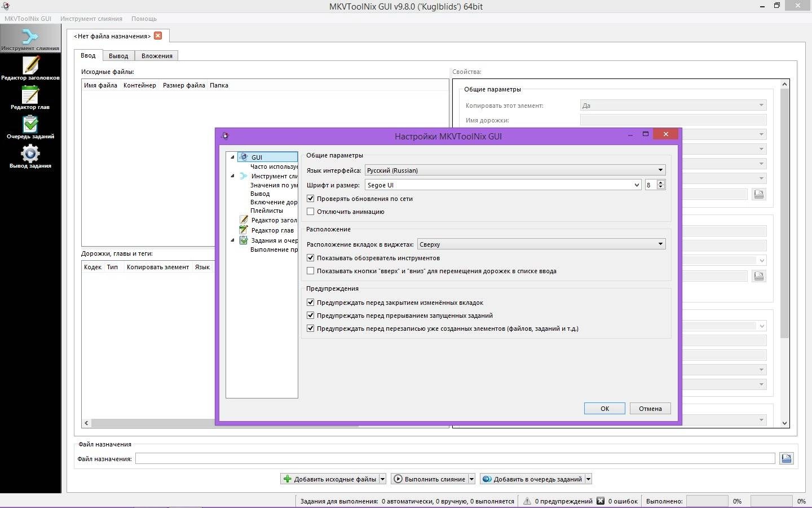Click the app icon in settings dialog title bar
812x508 pixels.
[x=225, y=135]
